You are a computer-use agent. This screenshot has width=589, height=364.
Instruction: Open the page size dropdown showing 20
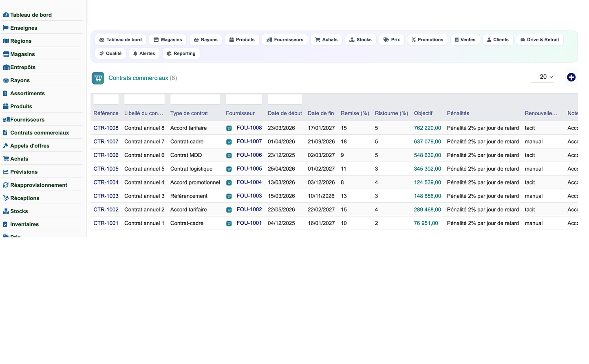[x=543, y=77]
